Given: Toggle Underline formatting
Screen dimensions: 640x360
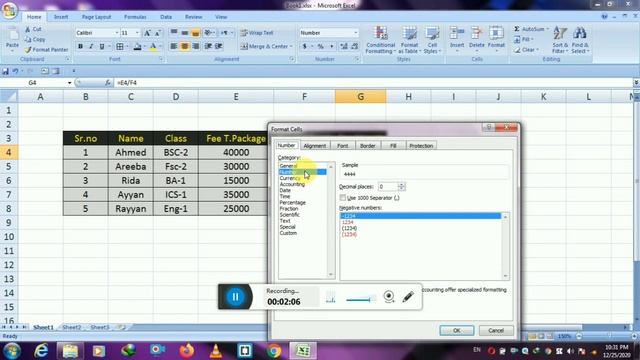Looking at the screenshot, I should point(102,47).
